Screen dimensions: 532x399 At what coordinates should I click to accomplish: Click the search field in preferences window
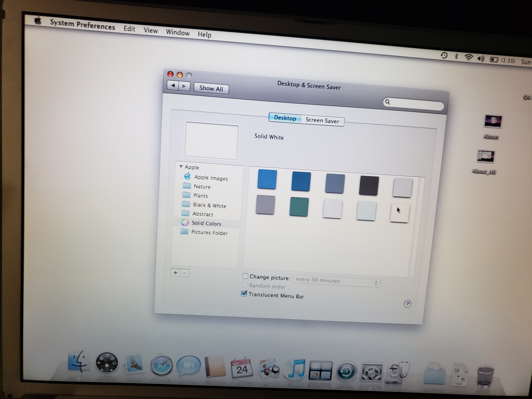[413, 104]
